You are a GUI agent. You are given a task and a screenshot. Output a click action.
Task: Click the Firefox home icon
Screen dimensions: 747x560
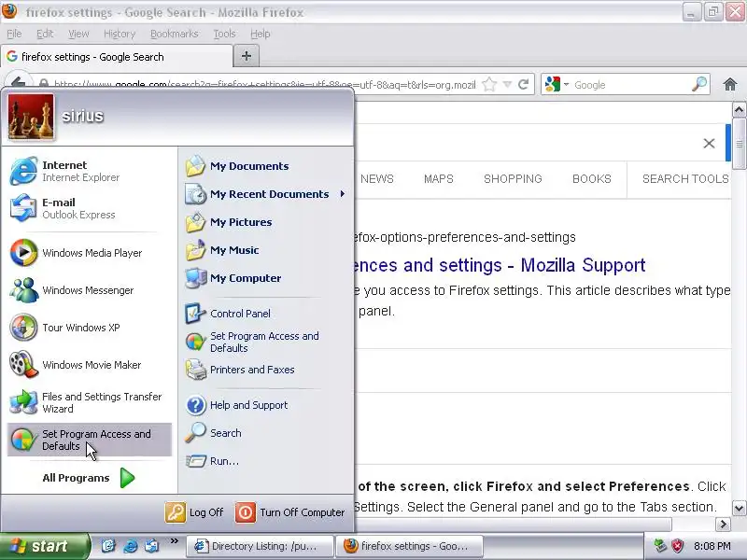730,85
